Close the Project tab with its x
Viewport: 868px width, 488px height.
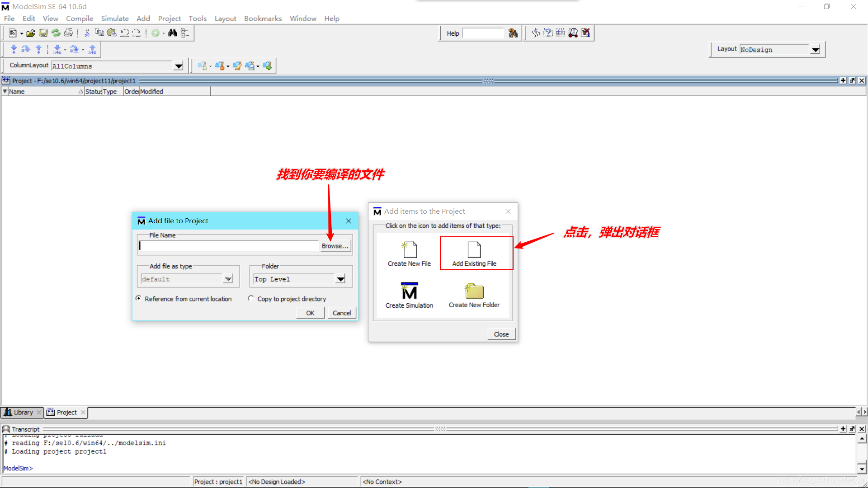(x=83, y=412)
